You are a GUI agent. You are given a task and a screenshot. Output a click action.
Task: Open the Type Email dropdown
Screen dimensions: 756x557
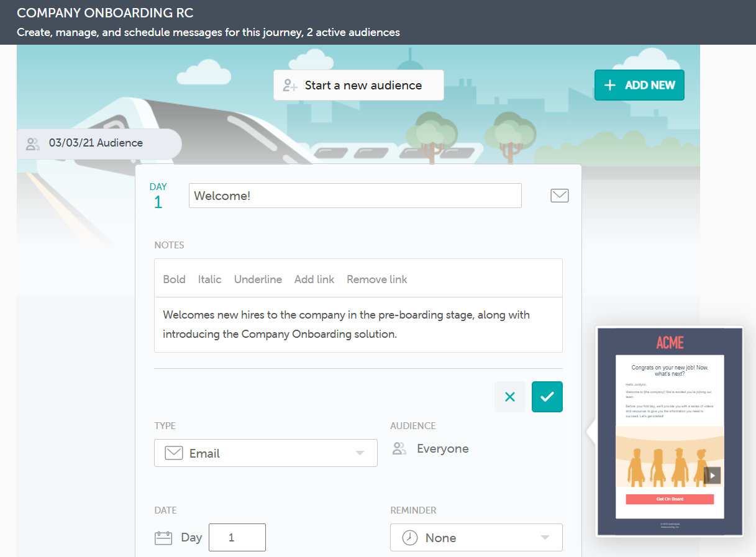point(265,453)
